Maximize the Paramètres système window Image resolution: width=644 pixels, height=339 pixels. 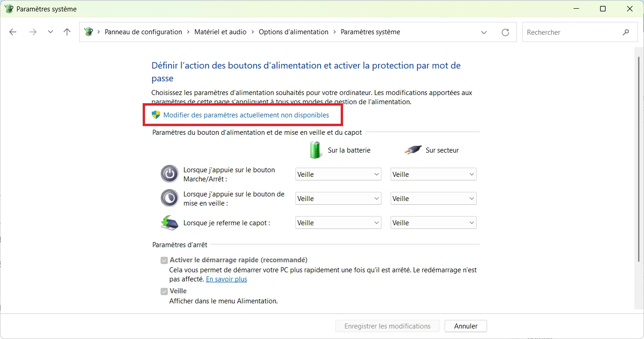click(x=603, y=9)
